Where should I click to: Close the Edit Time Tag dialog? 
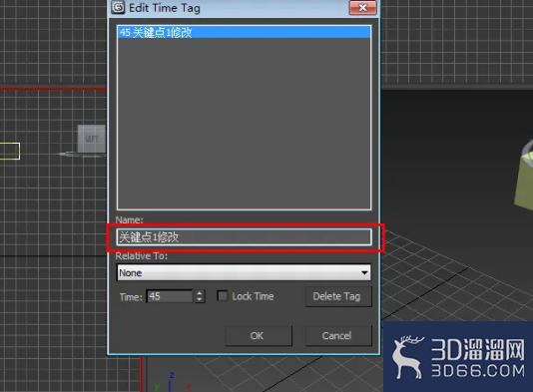pyautogui.click(x=363, y=7)
